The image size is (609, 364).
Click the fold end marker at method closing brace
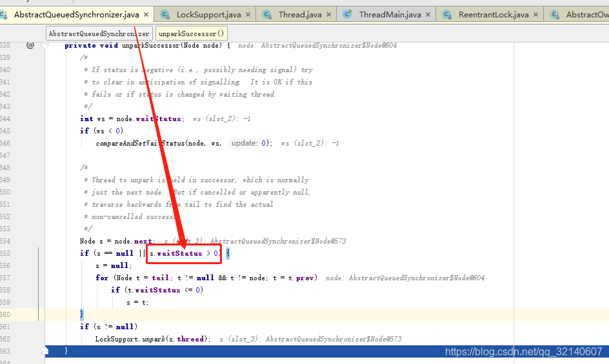click(x=45, y=351)
